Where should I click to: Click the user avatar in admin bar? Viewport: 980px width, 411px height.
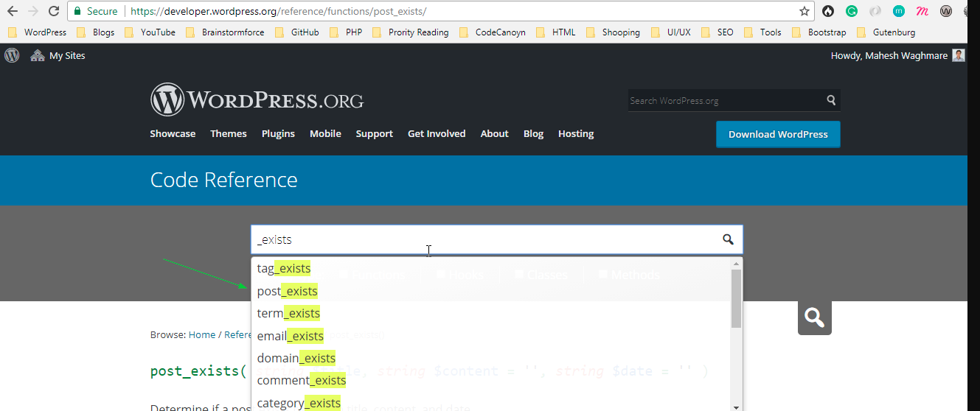pyautogui.click(x=959, y=55)
